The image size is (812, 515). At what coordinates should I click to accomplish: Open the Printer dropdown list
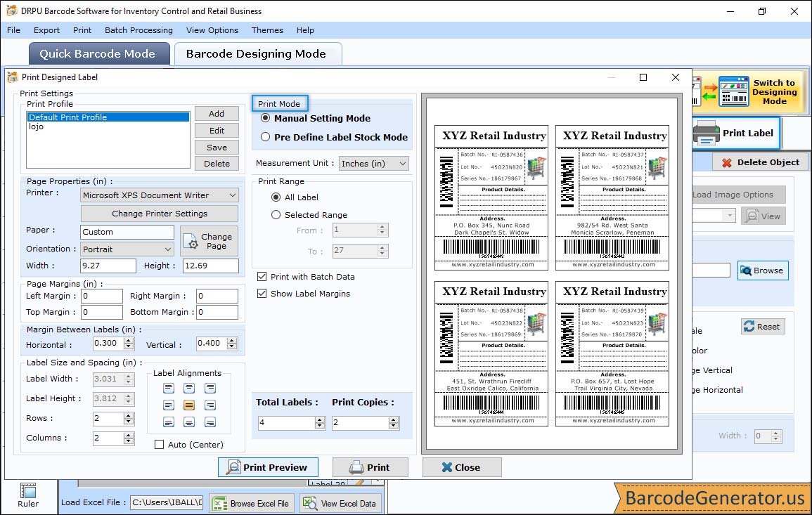coord(233,195)
